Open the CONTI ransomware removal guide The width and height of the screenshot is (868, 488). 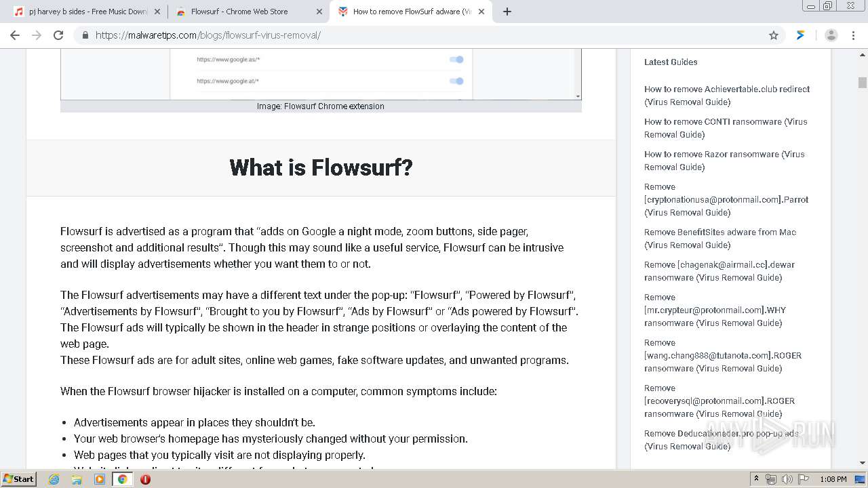726,128
